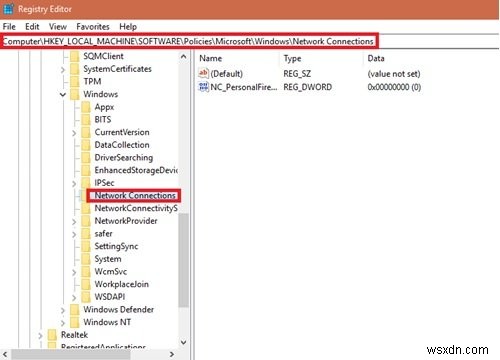Click the Name column header
500x360 pixels.
click(x=211, y=58)
